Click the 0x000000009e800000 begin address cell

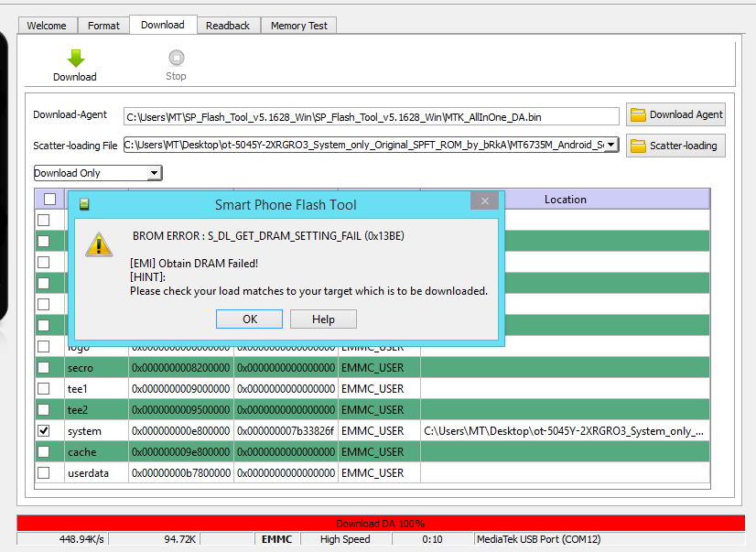click(x=181, y=452)
